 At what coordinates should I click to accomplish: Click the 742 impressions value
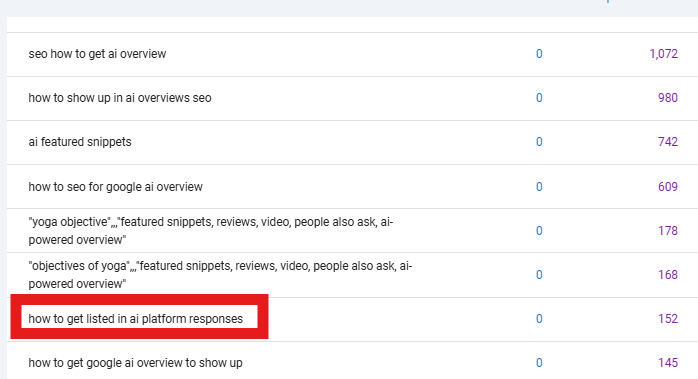(668, 142)
